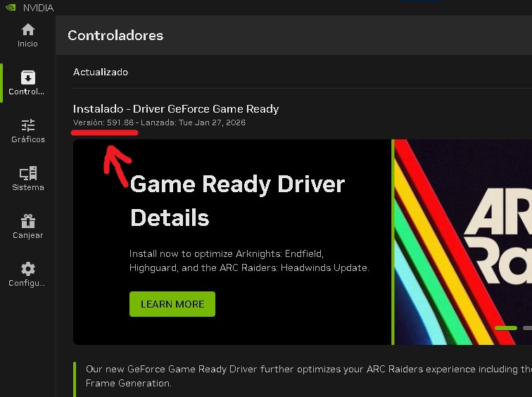Viewport: 532px width, 397px height.
Task: Click the Game Ready Driver Details heading
Action: point(238,201)
